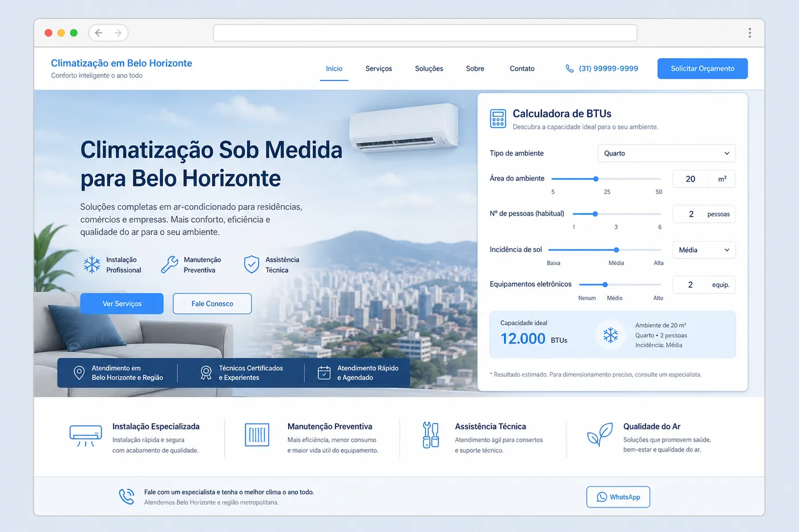Click the ringing phone icon in footer

[x=127, y=497]
